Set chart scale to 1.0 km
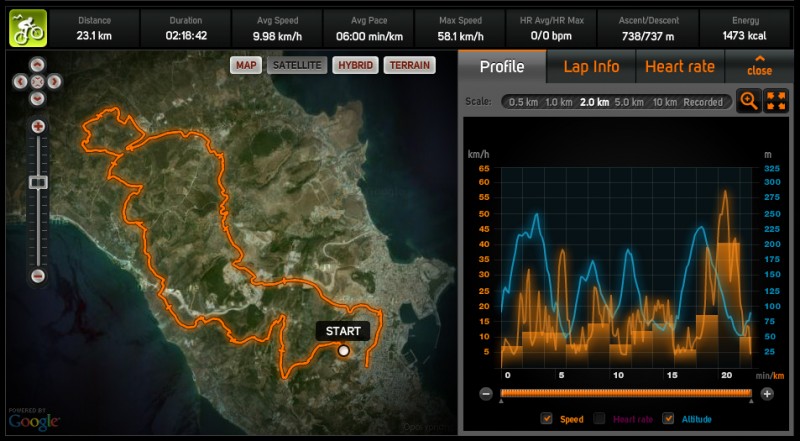800x441 pixels. [x=559, y=102]
